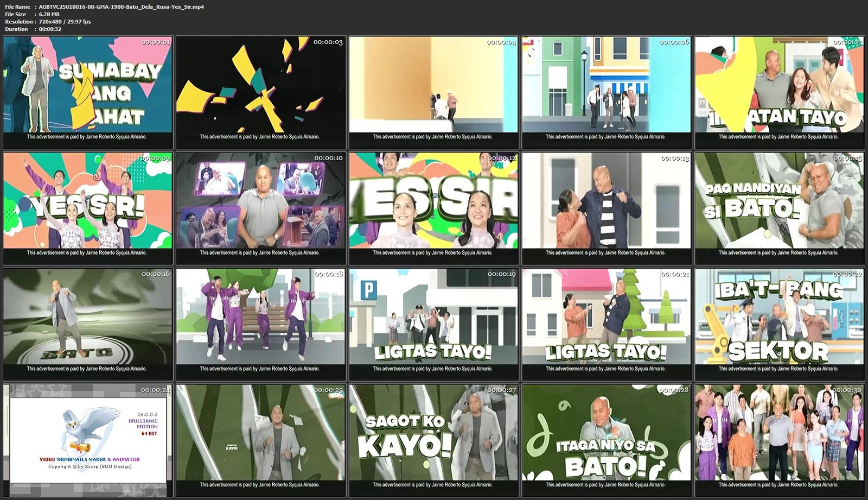
Task: Select the frame at timestamp 00:00:07
Action: tap(780, 92)
